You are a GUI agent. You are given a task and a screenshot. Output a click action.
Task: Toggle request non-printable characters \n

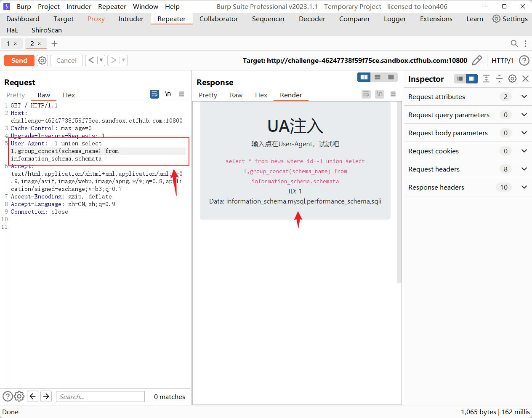pyautogui.click(x=168, y=94)
